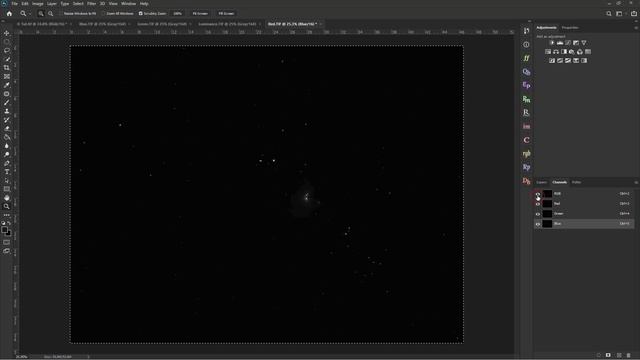This screenshot has height=360, width=640.
Task: Select the Clone Stamp tool
Action: click(7, 111)
